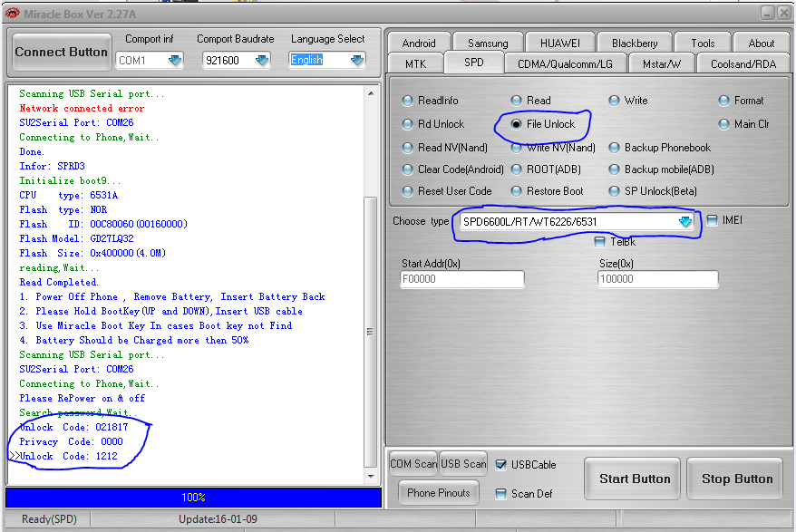Choose the Format radio option

tap(742, 101)
